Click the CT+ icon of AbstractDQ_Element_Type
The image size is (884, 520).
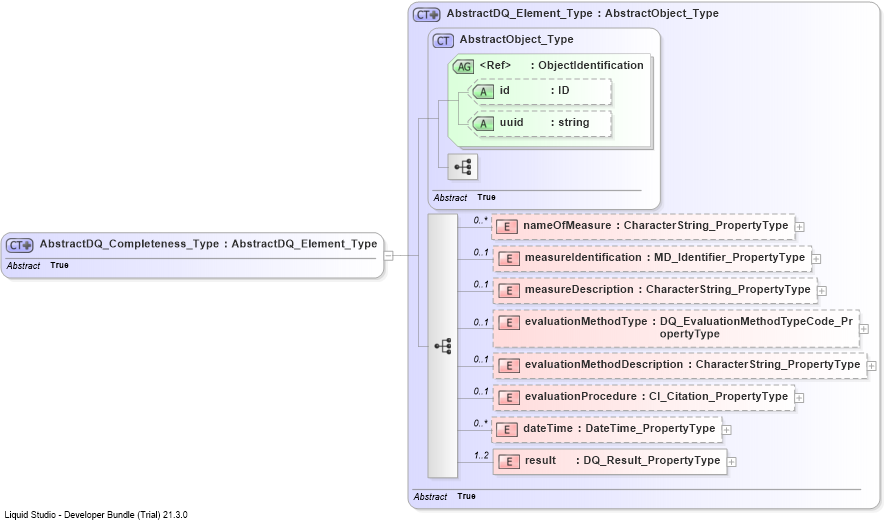[426, 15]
